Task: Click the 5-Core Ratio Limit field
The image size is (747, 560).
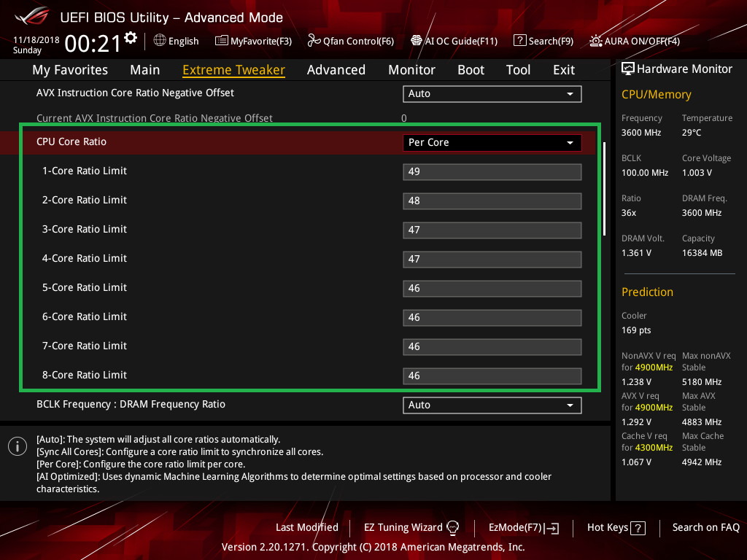Action: (x=492, y=289)
